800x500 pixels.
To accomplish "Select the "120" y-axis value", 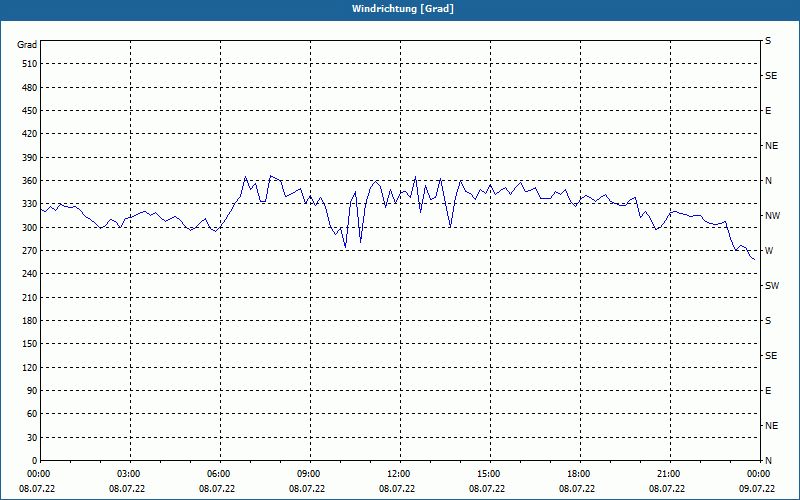I will [30, 367].
